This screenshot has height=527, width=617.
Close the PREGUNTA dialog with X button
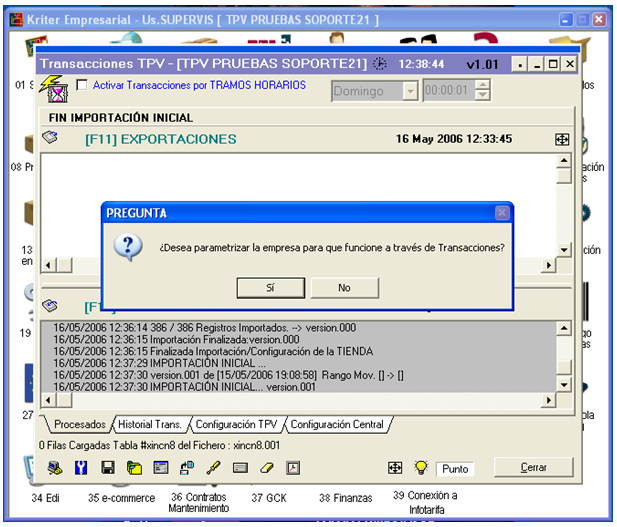click(x=502, y=213)
